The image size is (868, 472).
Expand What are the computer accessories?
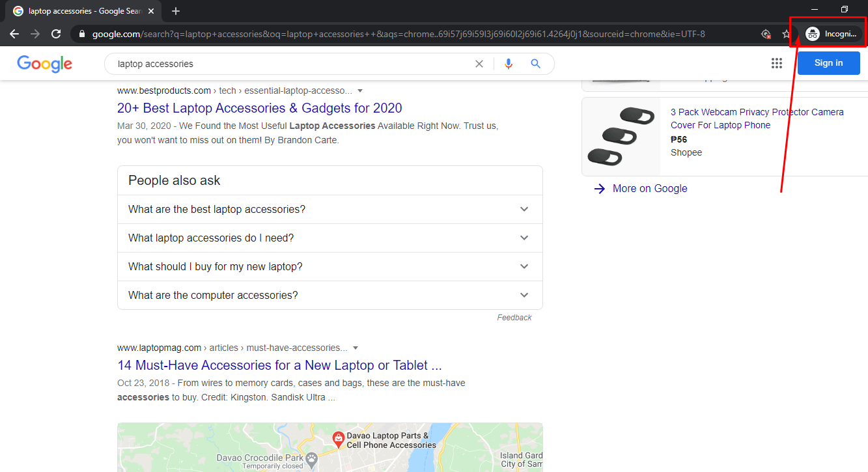point(329,296)
